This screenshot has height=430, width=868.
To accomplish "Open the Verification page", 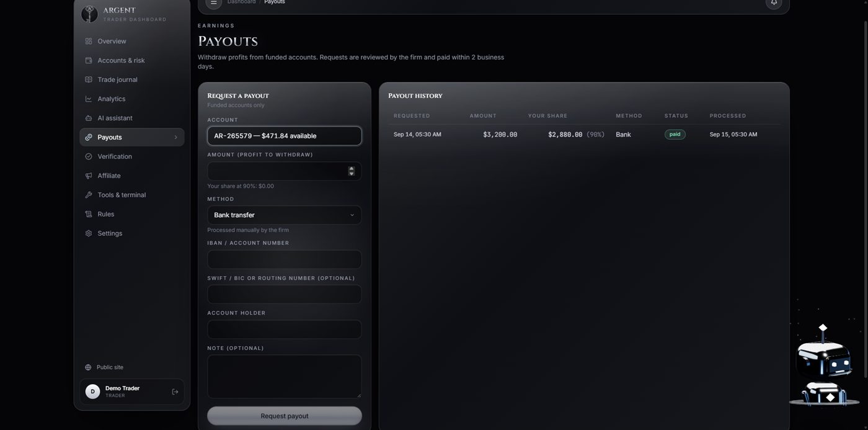I will coord(132,156).
